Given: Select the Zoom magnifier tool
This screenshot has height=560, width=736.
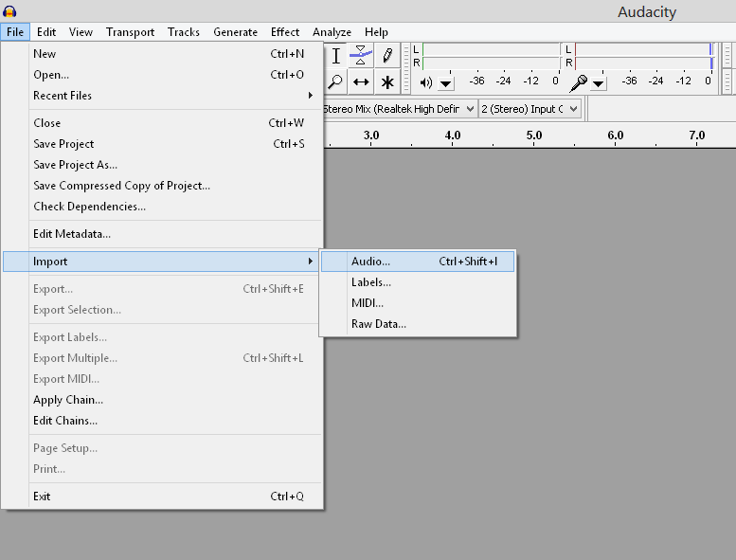Looking at the screenshot, I should pos(335,81).
